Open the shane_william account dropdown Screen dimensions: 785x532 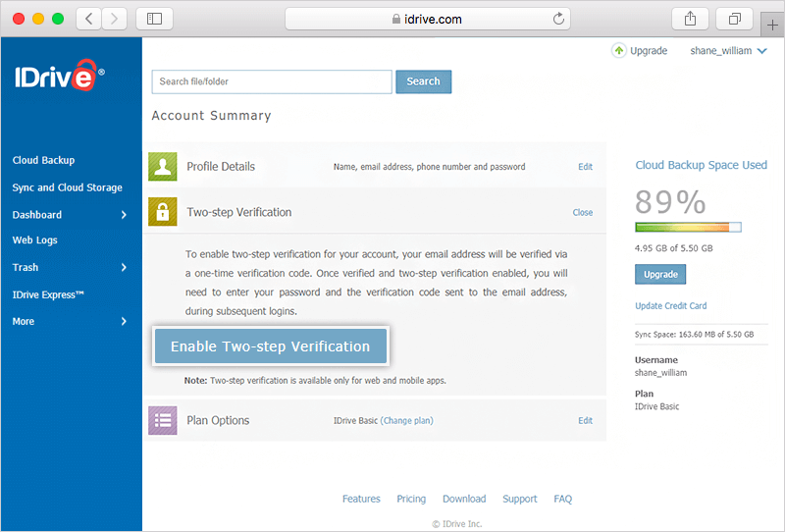click(728, 51)
